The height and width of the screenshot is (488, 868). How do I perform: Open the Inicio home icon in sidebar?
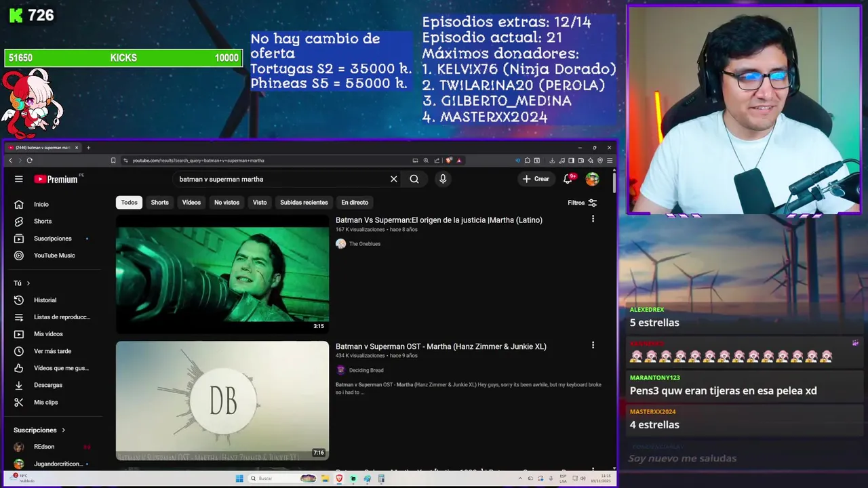pyautogui.click(x=19, y=204)
